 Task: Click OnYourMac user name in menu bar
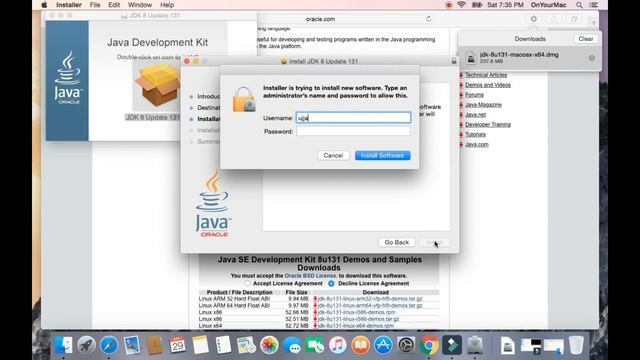pyautogui.click(x=548, y=5)
